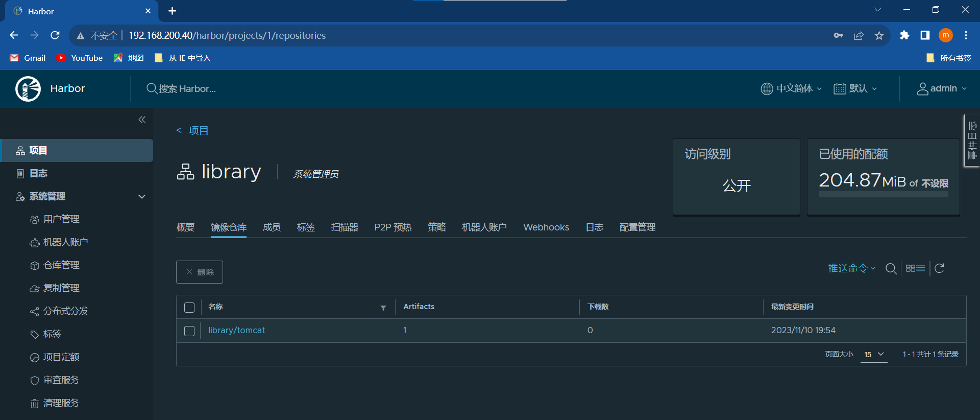Switch to the 策略 tab
Screen dimensions: 980x420
[x=437, y=227]
